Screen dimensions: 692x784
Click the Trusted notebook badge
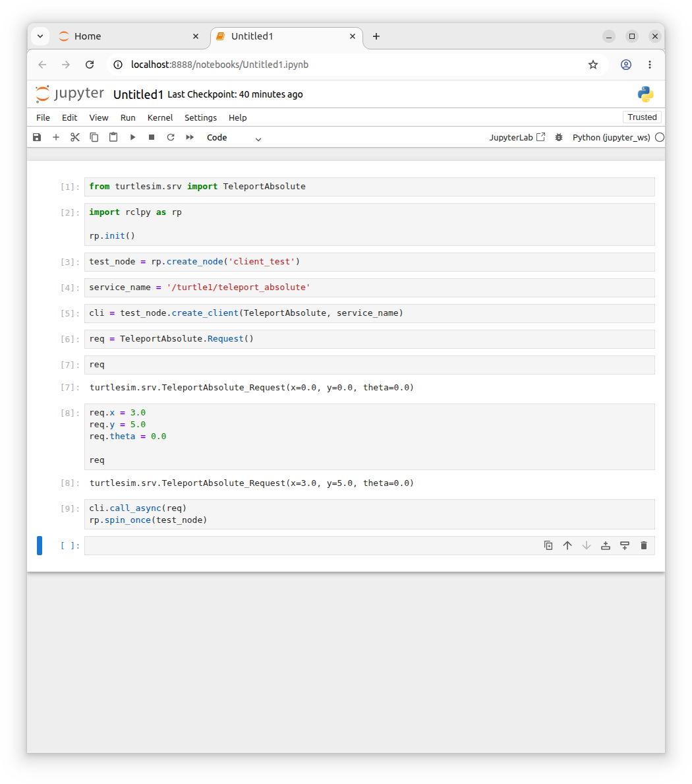642,117
